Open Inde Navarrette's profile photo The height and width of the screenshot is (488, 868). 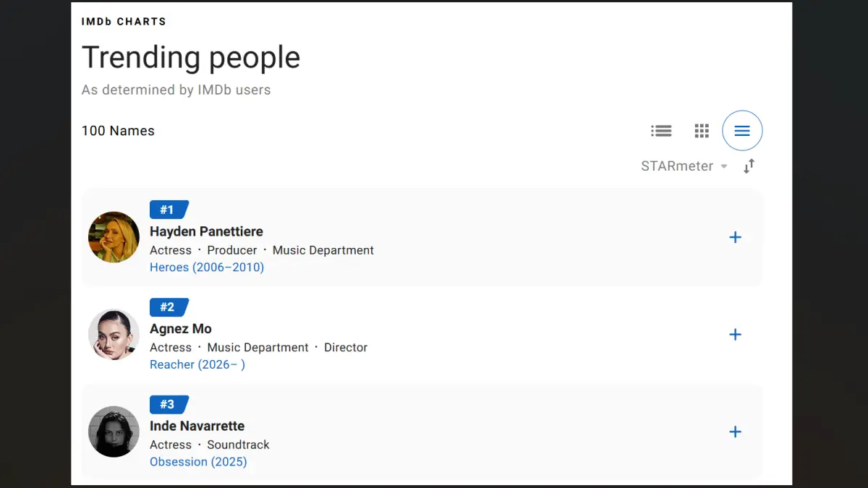click(x=114, y=432)
